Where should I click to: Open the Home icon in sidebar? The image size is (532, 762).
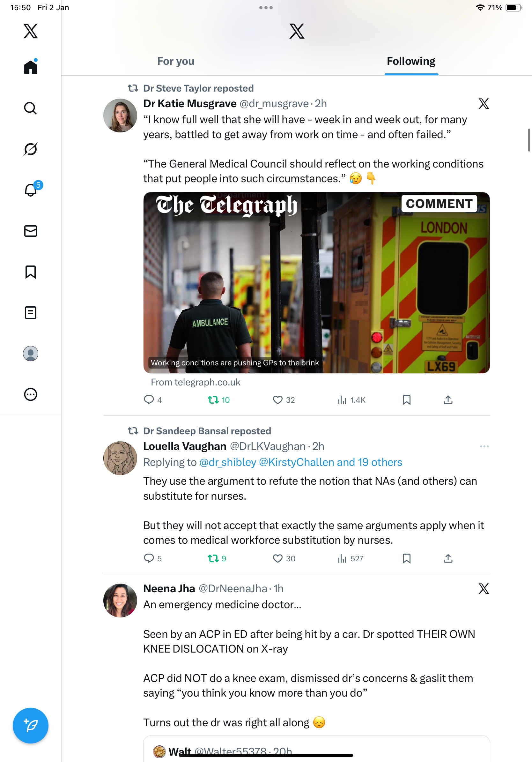tap(31, 67)
